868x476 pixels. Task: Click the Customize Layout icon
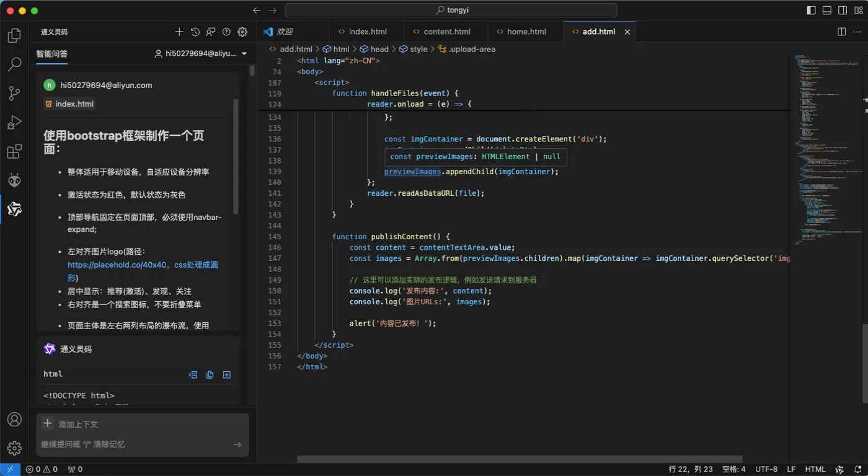[859, 11]
